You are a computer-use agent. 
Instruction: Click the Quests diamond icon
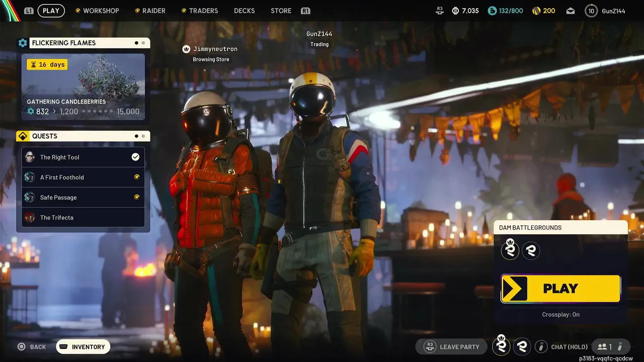[23, 136]
